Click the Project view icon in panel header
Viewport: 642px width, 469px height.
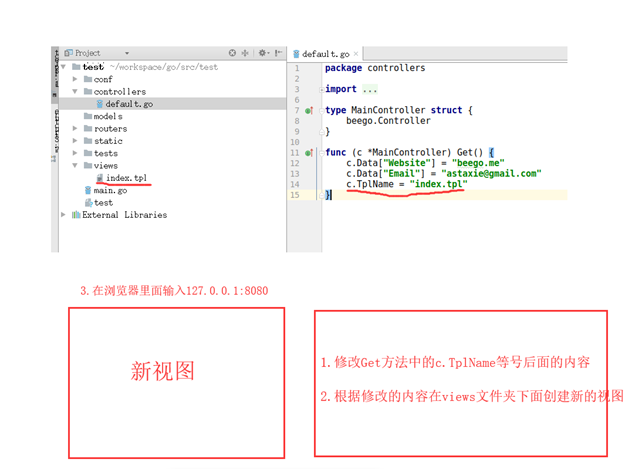click(68, 53)
